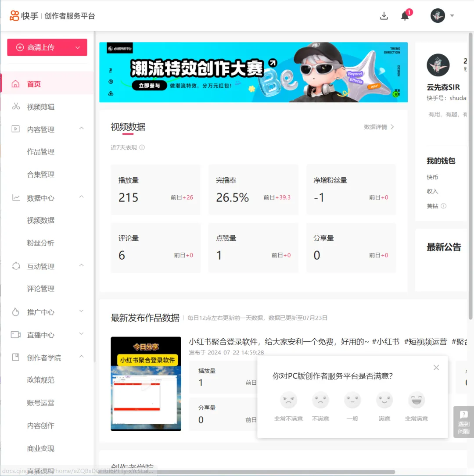This screenshot has width=474, height=476.
Task: Click the 播放量 215 stat card
Action: click(155, 190)
